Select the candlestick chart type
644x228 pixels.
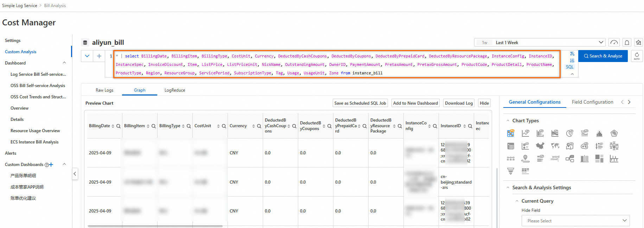(x=614, y=146)
